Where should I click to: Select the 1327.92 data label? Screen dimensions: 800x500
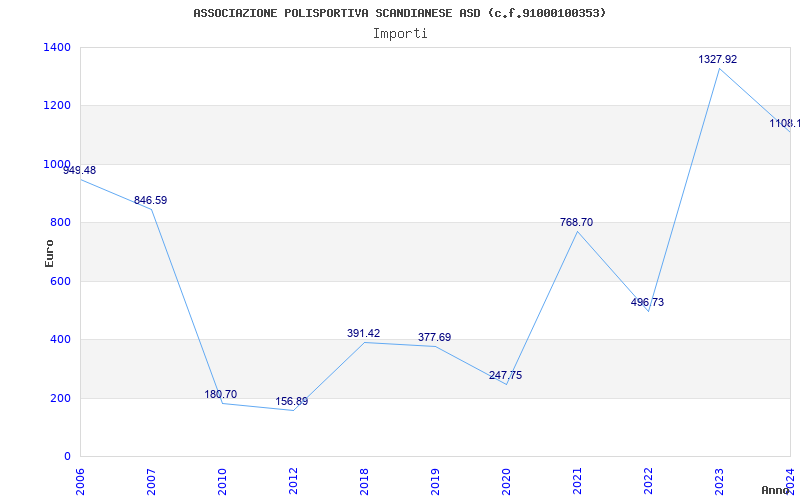[718, 60]
